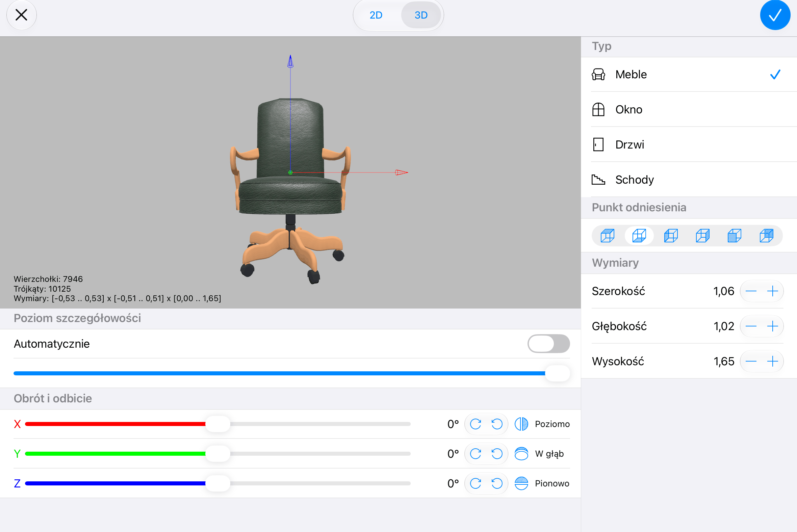797x532 pixels.
Task: Flip model with W głąb mirror icon
Action: tap(521, 454)
